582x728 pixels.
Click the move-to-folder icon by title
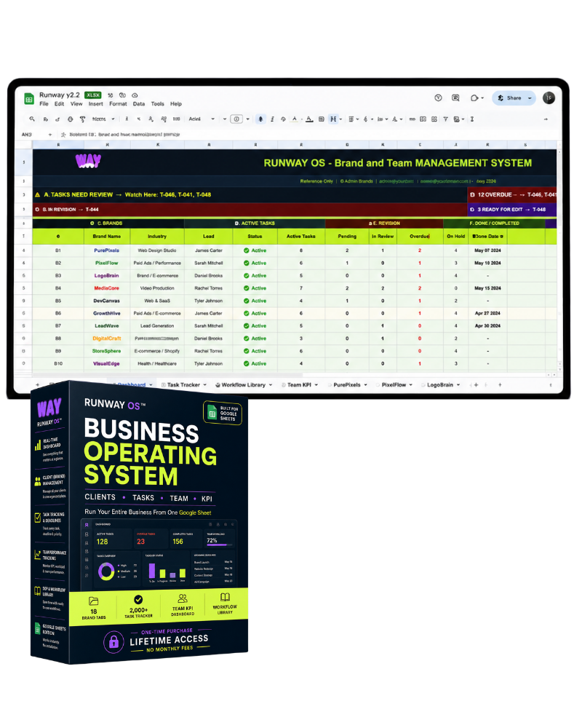pyautogui.click(x=122, y=95)
